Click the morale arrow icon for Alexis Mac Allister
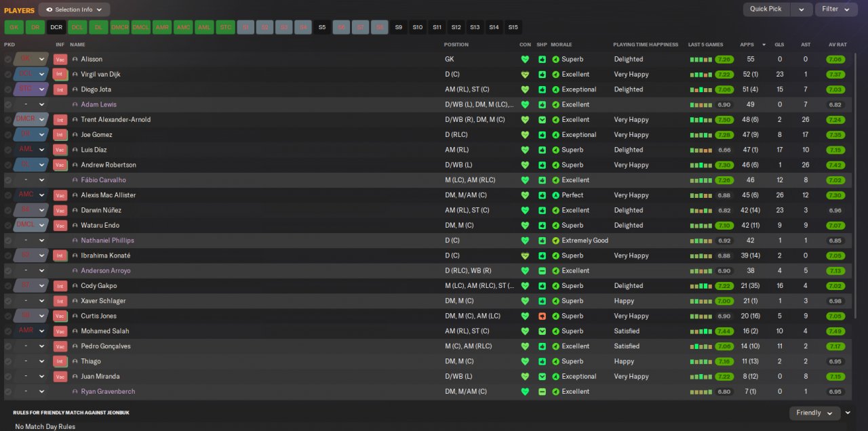Screen dimensions: 868x431 [555, 195]
